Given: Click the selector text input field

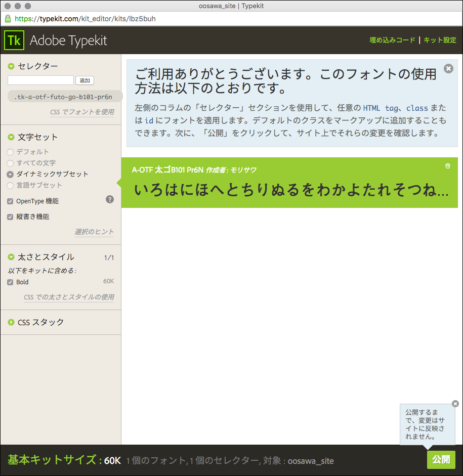Looking at the screenshot, I should (40, 80).
